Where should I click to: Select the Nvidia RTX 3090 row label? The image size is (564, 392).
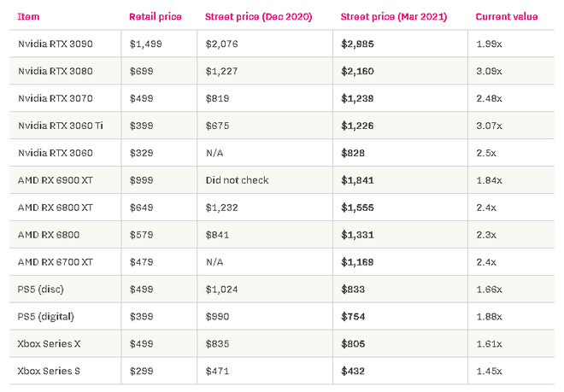[56, 44]
